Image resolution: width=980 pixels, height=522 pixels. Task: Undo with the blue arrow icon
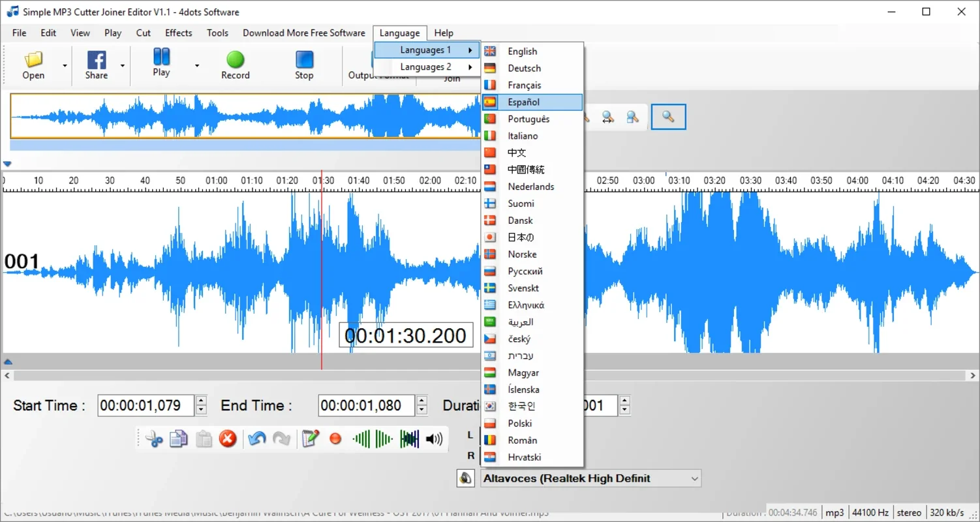(257, 439)
